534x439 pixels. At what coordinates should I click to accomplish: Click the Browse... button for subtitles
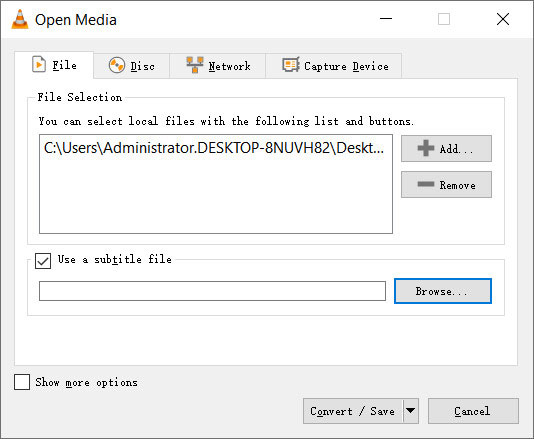[x=443, y=291]
